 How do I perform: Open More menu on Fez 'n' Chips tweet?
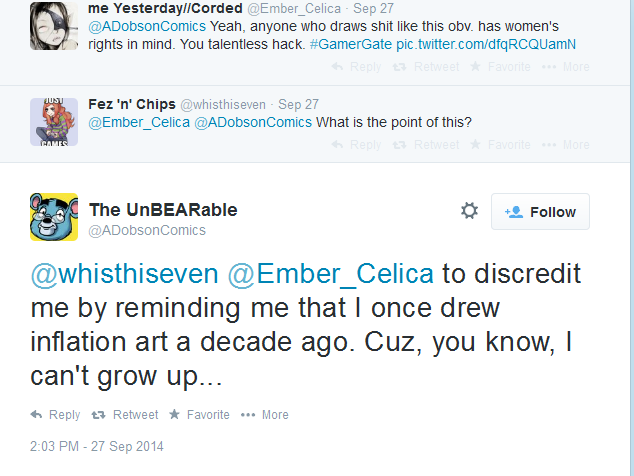tap(565, 145)
